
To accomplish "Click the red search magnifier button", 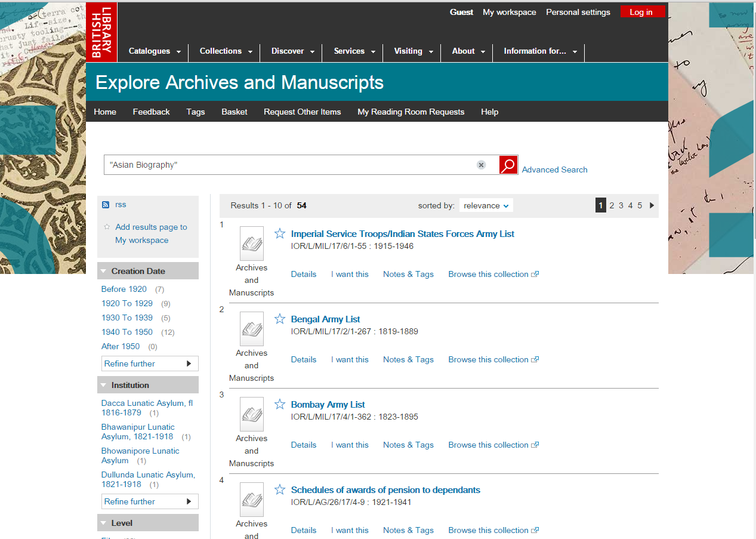I will pos(508,165).
